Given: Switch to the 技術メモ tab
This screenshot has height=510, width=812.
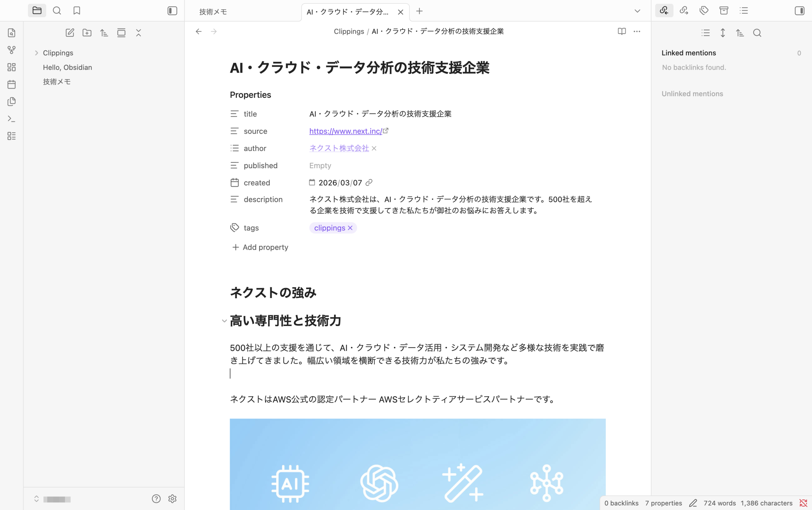Looking at the screenshot, I should coord(213,12).
